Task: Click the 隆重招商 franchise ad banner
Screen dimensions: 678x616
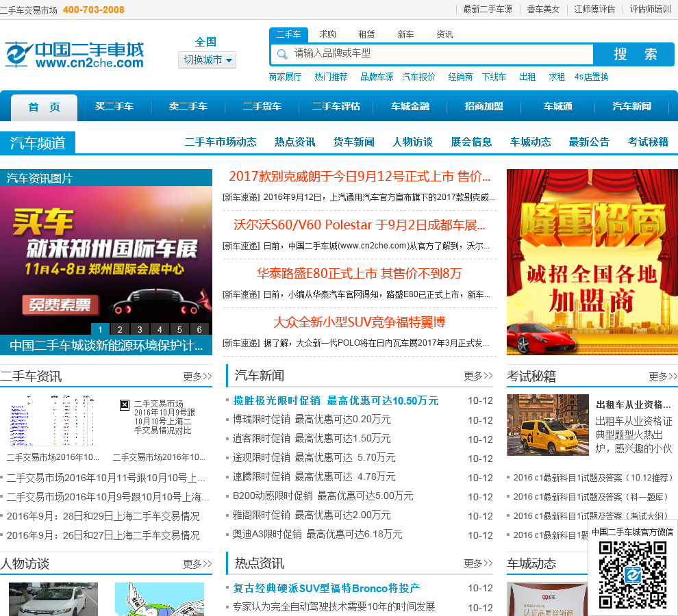Action: [x=592, y=262]
